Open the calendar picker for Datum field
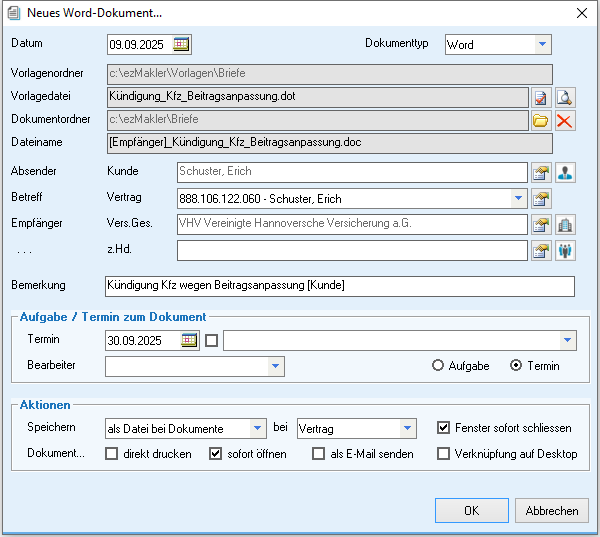 181,44
